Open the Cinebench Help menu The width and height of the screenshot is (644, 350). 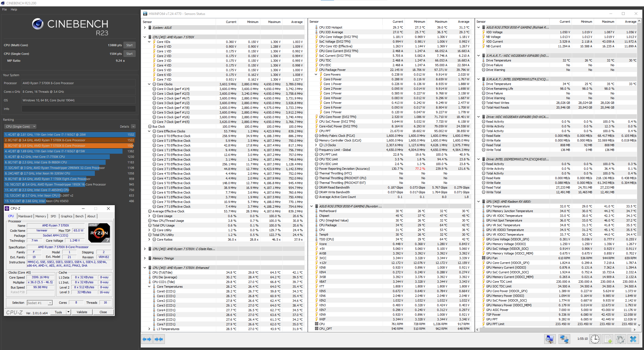tap(14, 9)
